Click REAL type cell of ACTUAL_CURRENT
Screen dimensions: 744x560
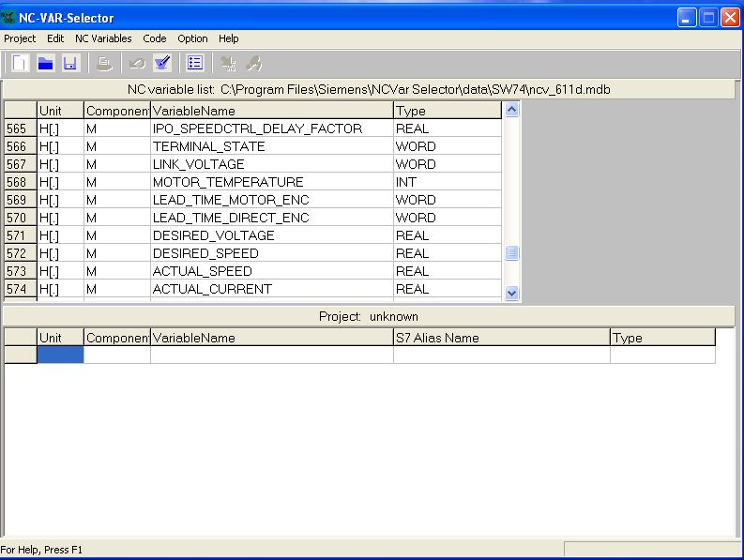click(x=448, y=289)
